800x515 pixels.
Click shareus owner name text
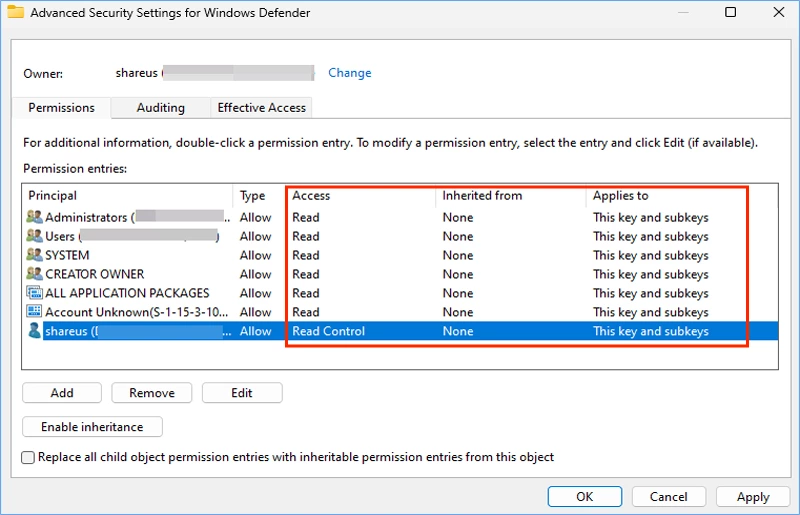pos(137,73)
